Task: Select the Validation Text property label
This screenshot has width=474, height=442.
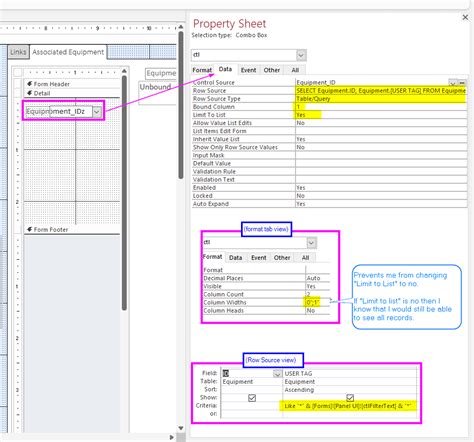Action: click(213, 179)
